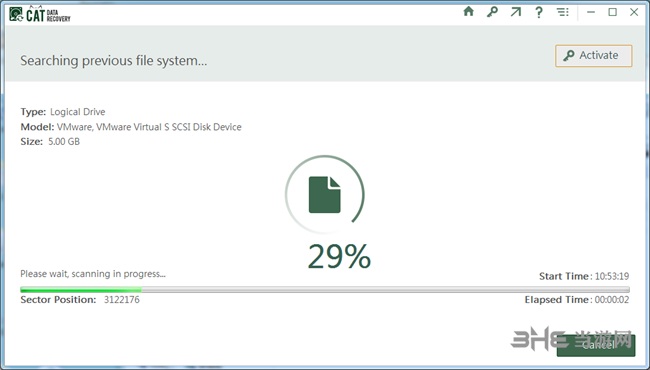Click the green scan progress bar

(325, 290)
